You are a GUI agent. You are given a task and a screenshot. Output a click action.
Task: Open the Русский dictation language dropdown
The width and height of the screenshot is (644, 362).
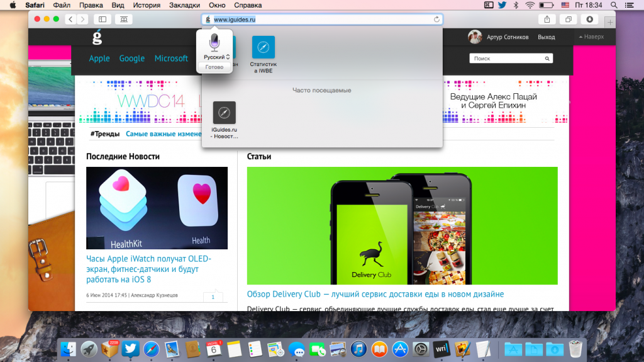[216, 57]
